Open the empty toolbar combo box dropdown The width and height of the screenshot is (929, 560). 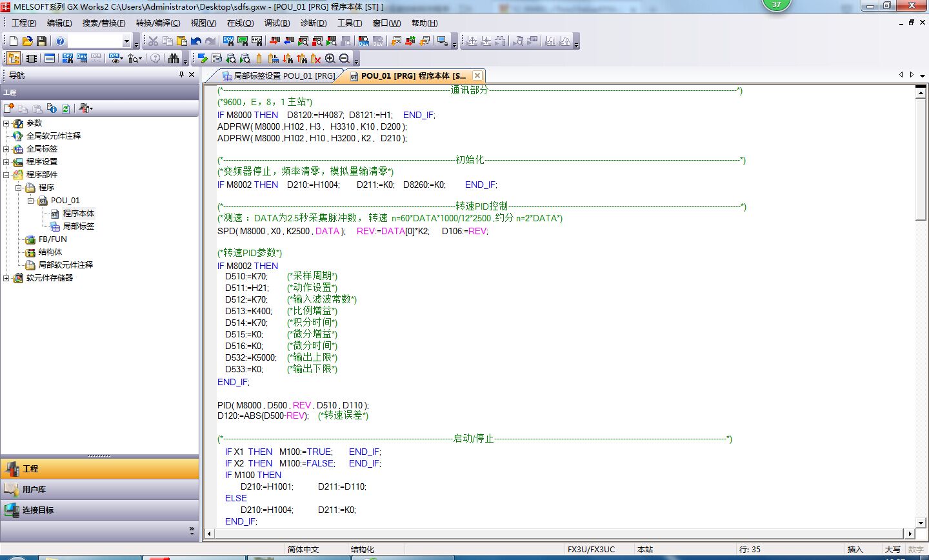click(126, 41)
